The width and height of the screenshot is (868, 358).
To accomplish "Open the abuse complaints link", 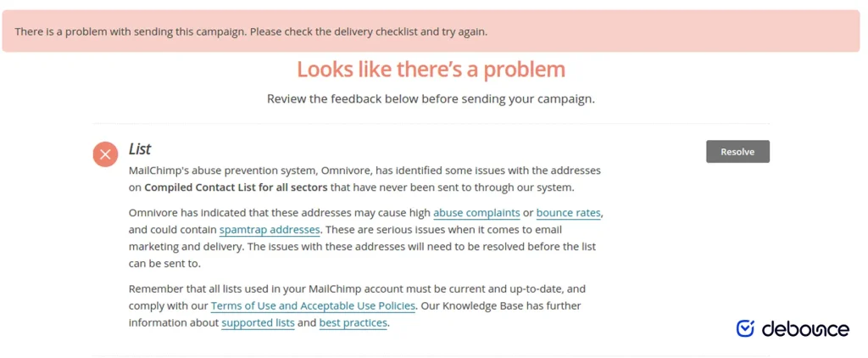I will [x=476, y=212].
